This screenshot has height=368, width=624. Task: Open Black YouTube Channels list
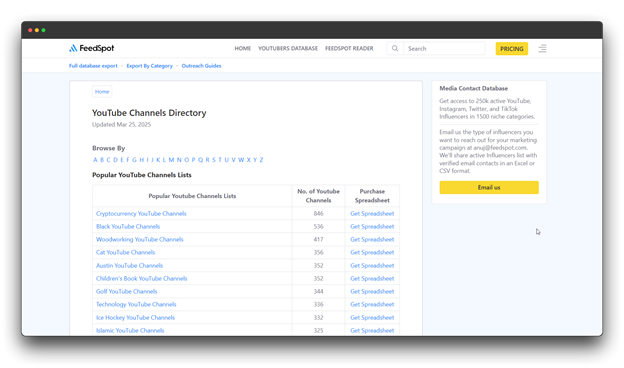128,227
